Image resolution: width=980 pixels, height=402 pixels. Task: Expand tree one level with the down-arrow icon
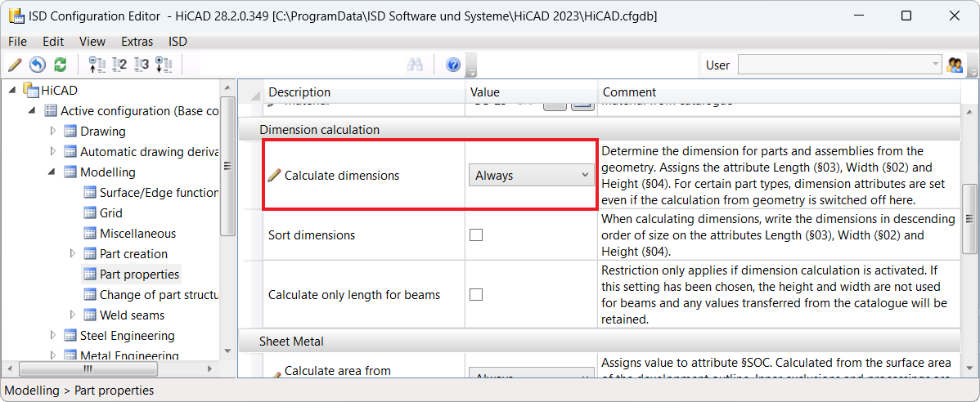tap(163, 65)
